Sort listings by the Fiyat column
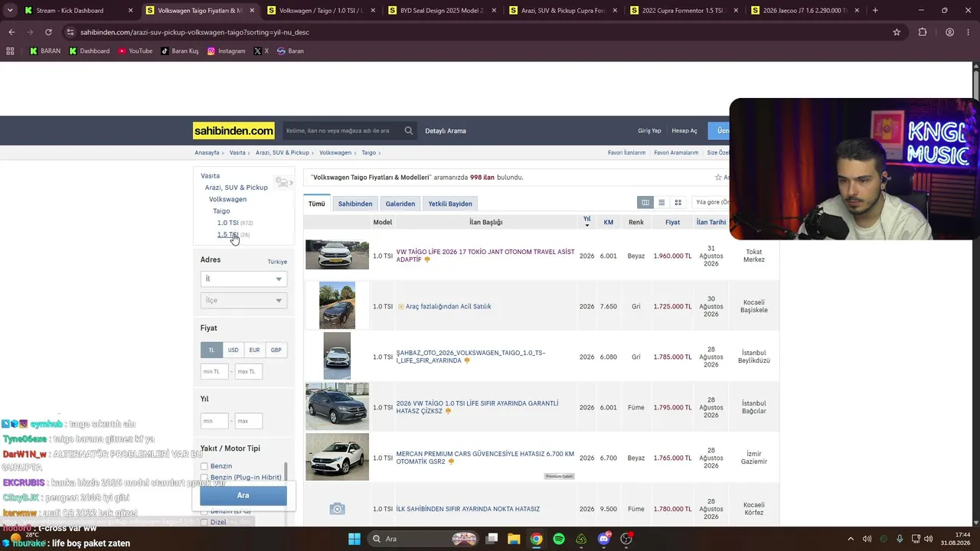Screen dimensions: 980x551 [672, 222]
